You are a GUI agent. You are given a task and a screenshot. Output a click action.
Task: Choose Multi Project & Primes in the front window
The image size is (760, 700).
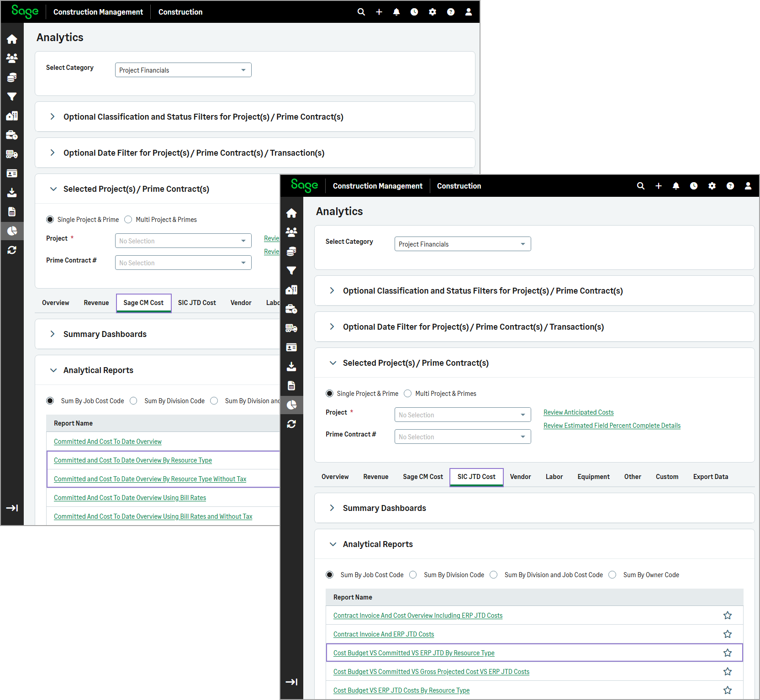pyautogui.click(x=408, y=394)
